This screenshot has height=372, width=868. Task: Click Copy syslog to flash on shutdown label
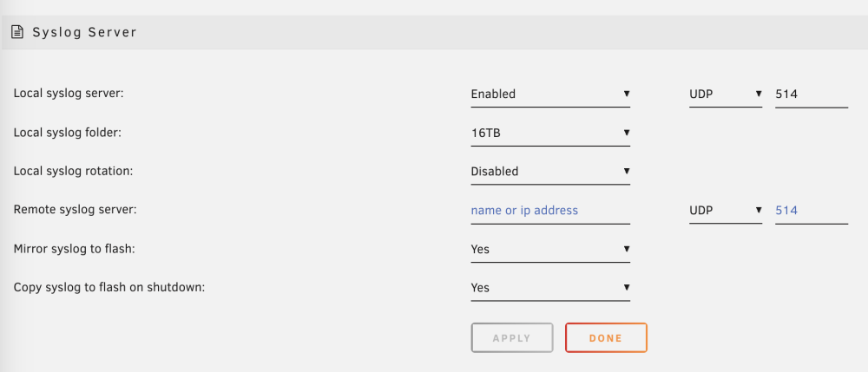tap(109, 287)
